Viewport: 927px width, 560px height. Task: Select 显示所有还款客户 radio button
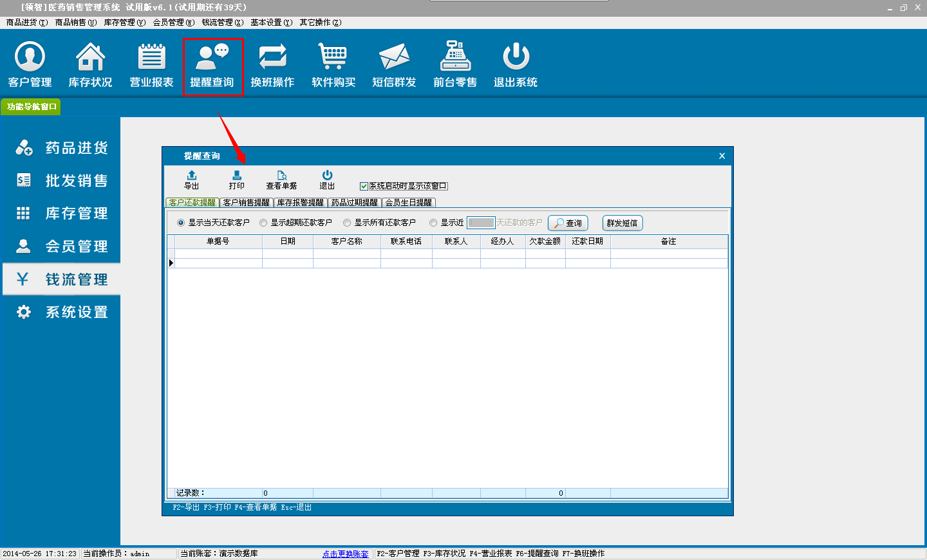coord(347,223)
